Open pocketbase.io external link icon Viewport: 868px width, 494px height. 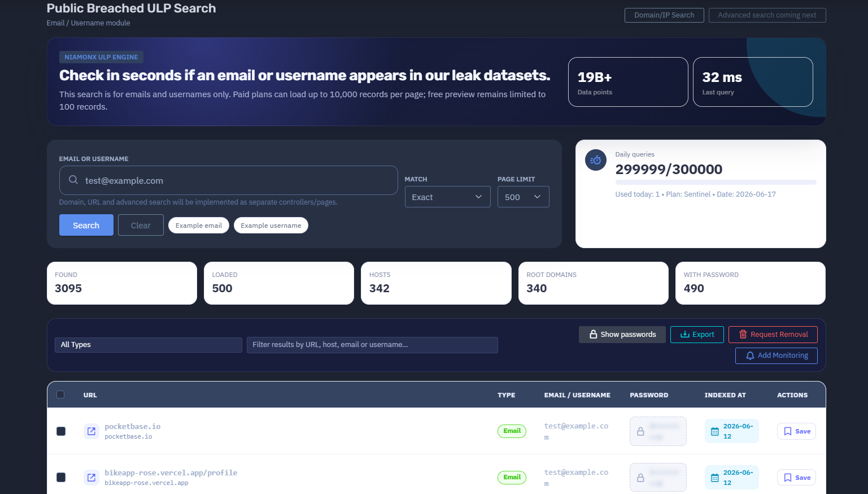(91, 431)
